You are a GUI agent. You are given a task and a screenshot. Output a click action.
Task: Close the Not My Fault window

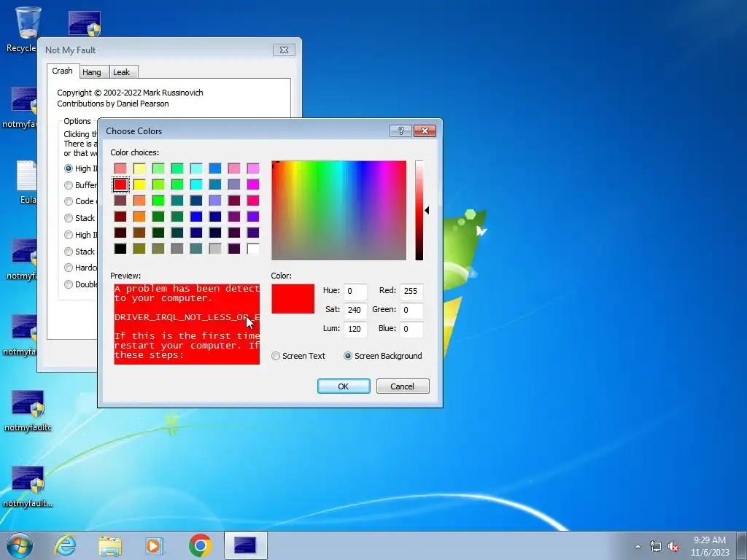[284, 50]
